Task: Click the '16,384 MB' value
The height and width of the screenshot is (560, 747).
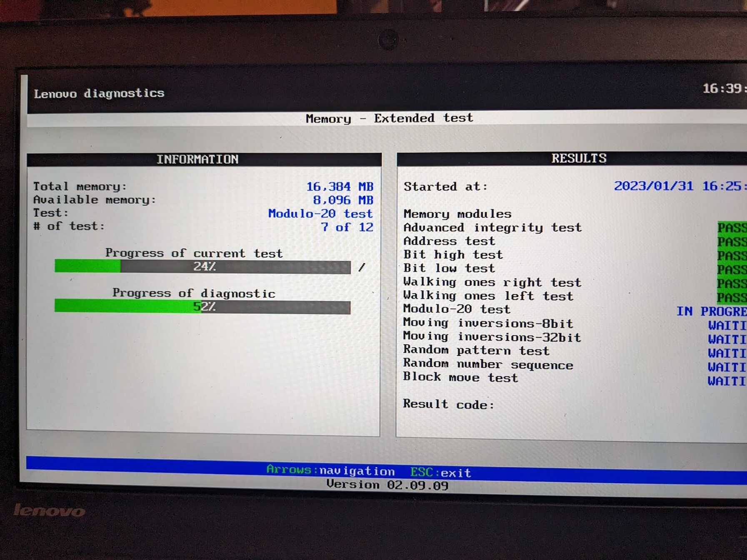Action: pos(340,186)
